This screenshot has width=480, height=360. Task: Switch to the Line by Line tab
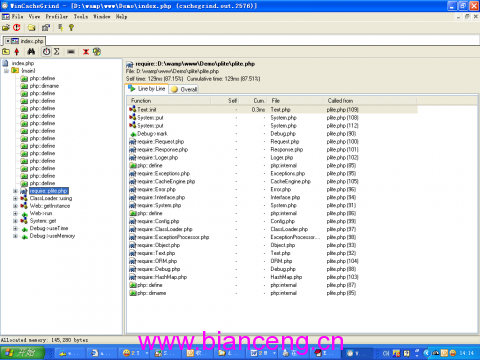[147, 89]
